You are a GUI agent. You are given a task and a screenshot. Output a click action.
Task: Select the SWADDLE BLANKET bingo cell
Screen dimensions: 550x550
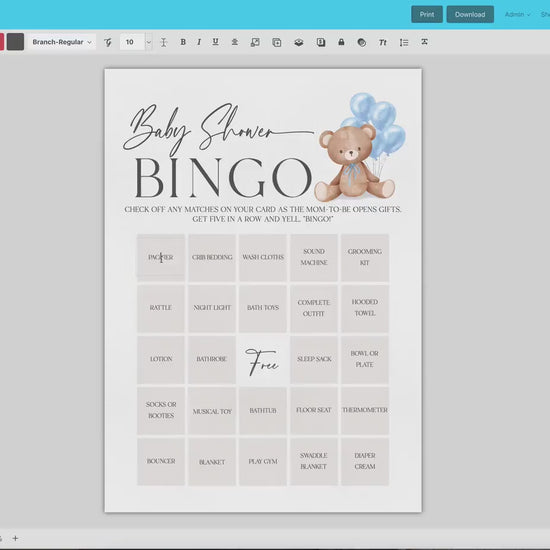click(314, 462)
